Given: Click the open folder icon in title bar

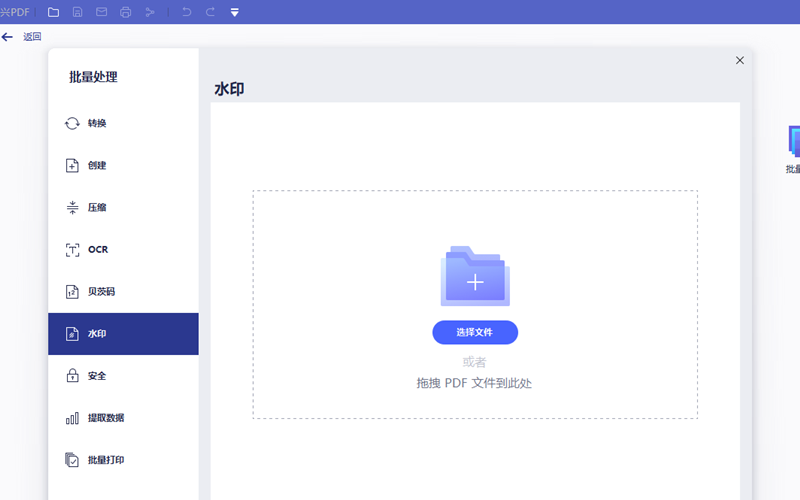Looking at the screenshot, I should [x=53, y=12].
